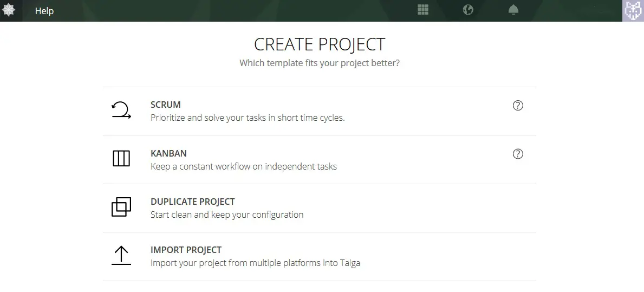Image resolution: width=644 pixels, height=292 pixels.
Task: Click the Taiga logo in top-left corner
Action: click(x=9, y=10)
